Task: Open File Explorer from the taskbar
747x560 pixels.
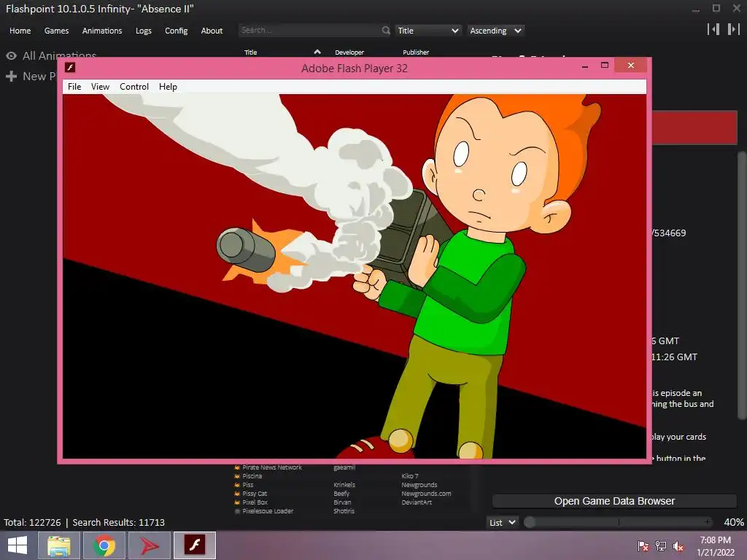Action: click(58, 545)
